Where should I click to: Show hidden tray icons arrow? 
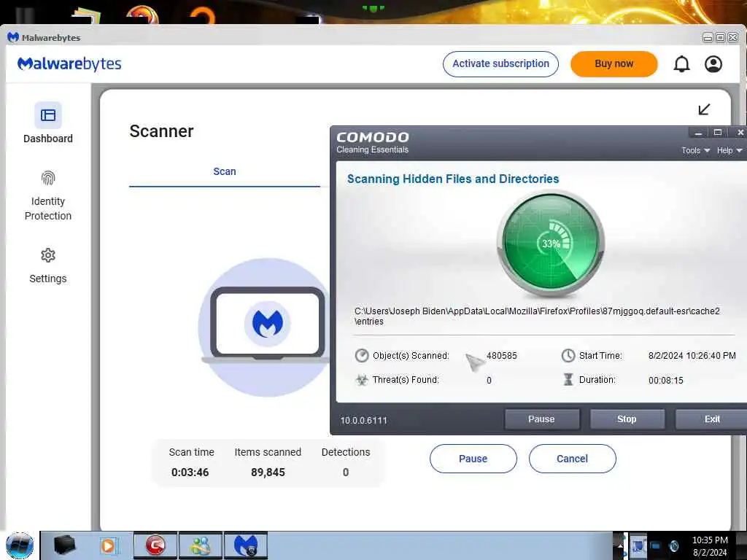tap(620, 545)
